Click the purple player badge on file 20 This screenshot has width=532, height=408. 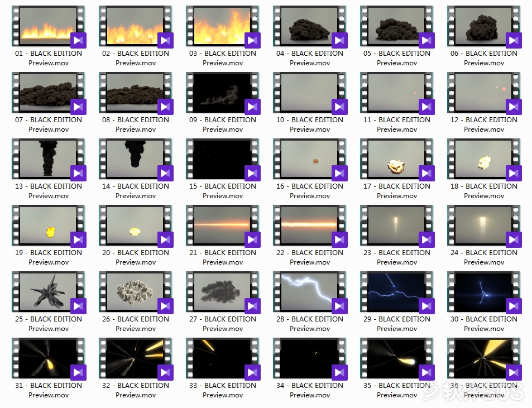click(166, 240)
